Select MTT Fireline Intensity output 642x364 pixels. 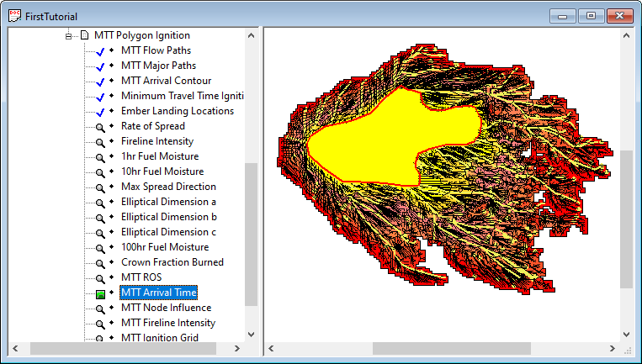168,323
